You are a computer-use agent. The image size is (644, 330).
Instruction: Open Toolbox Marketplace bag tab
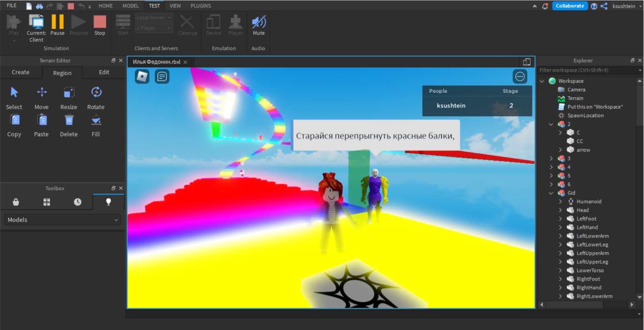16,202
